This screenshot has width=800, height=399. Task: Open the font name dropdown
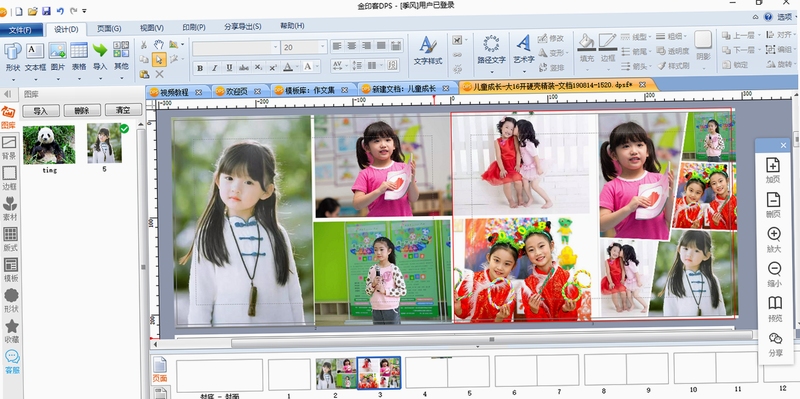coord(276,47)
